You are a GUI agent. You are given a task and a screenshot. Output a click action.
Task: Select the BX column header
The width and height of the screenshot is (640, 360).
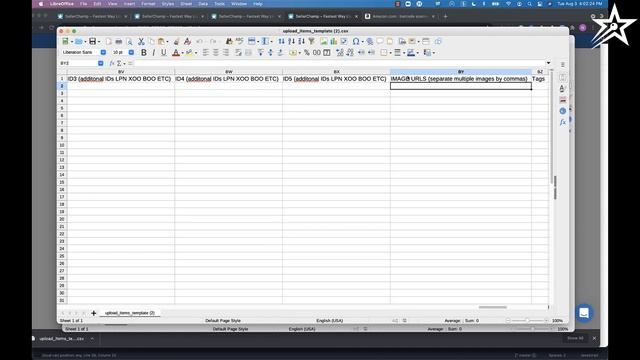tap(336, 72)
